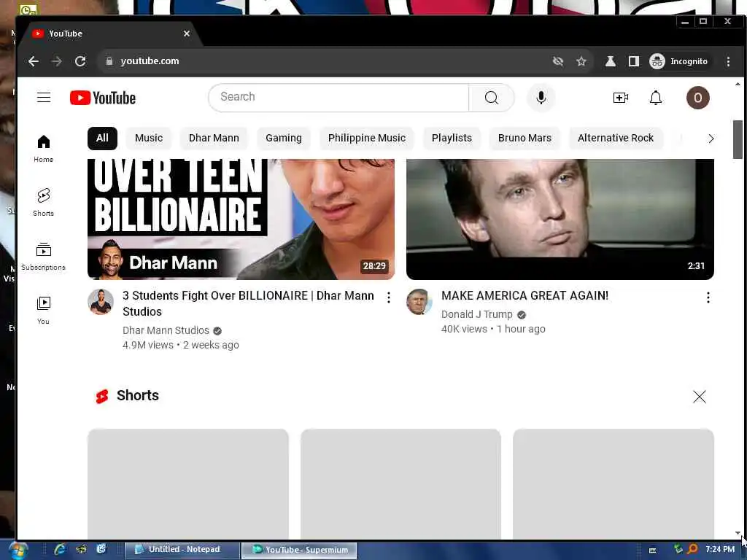
Task: Open the Donald J Trump channel link
Action: point(477,315)
